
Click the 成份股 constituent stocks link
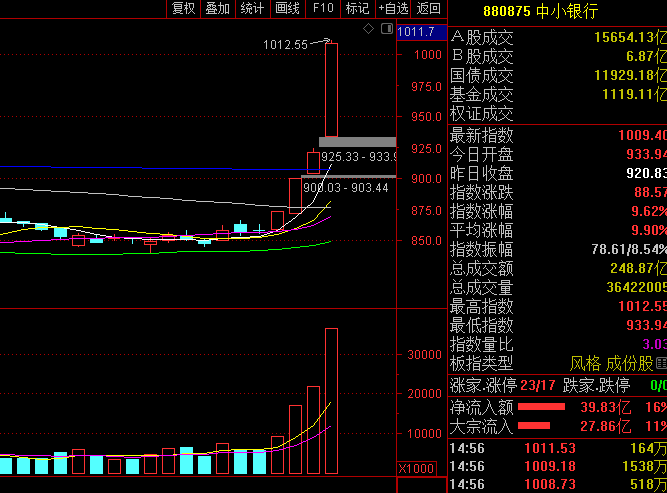pos(628,364)
